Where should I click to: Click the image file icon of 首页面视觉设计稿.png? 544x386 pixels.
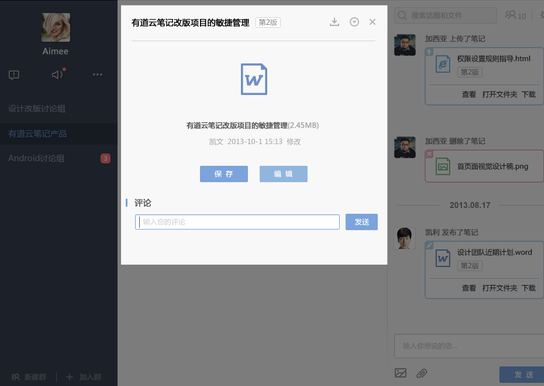(443, 166)
